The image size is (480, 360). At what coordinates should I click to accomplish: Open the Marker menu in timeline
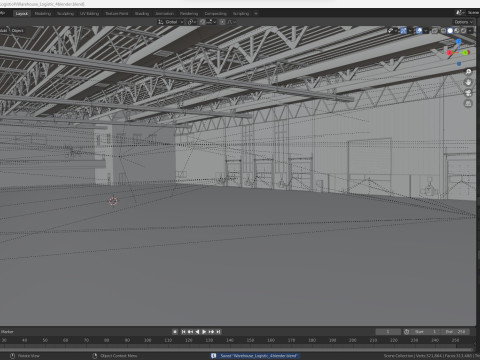[x=7, y=332]
